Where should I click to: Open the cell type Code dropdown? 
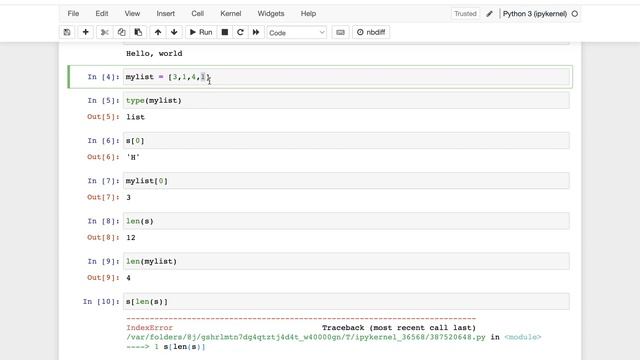(297, 33)
